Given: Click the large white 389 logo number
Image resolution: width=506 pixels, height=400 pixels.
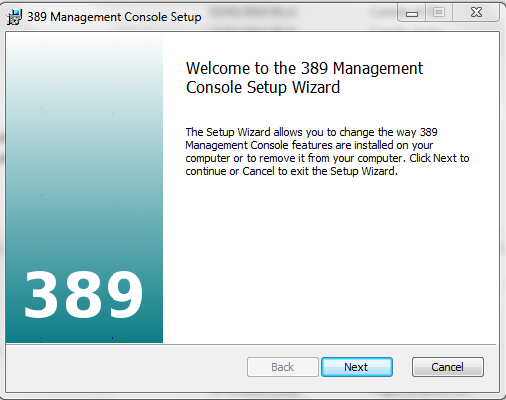Looking at the screenshot, I should 84,294.
